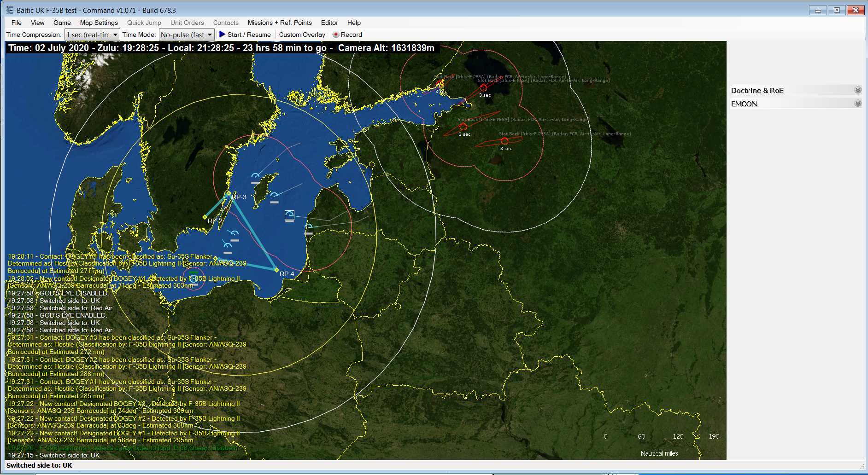This screenshot has width=868, height=475.
Task: Click the 'GOD'S EYE ENABLED' log line
Action: coord(57,315)
